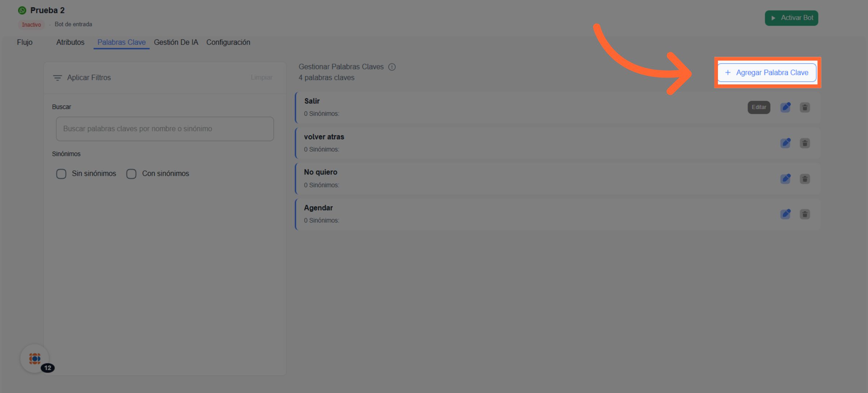Screen dimensions: 868x393
Task: Click the Agregar Palabra Clave button
Action: 767,72
